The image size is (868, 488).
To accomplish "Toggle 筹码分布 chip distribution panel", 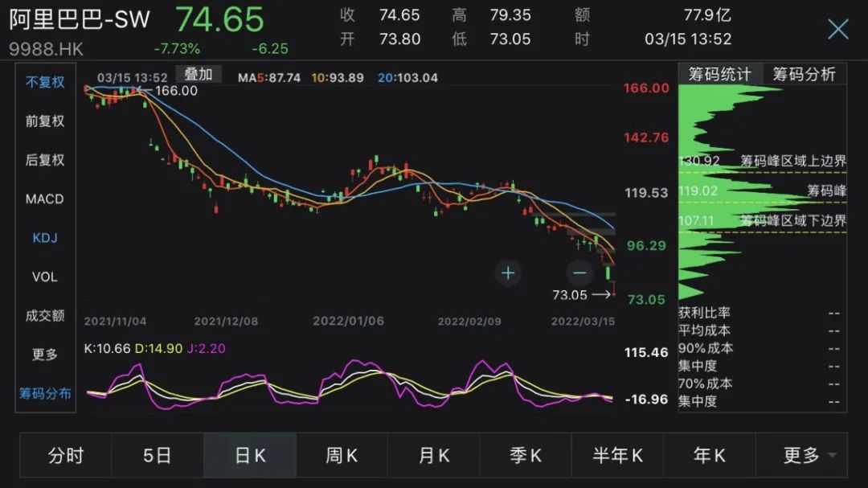I will (45, 393).
